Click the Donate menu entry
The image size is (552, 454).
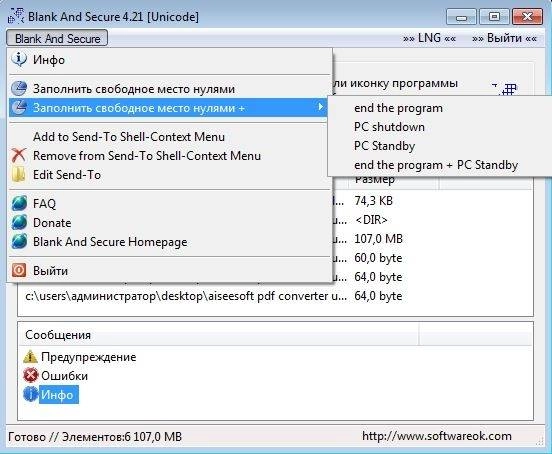coord(170,222)
